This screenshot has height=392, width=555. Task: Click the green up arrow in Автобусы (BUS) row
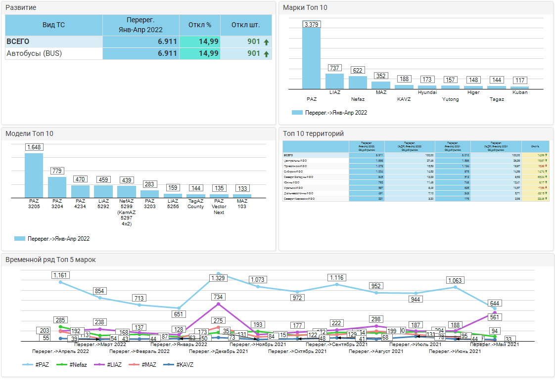point(266,54)
